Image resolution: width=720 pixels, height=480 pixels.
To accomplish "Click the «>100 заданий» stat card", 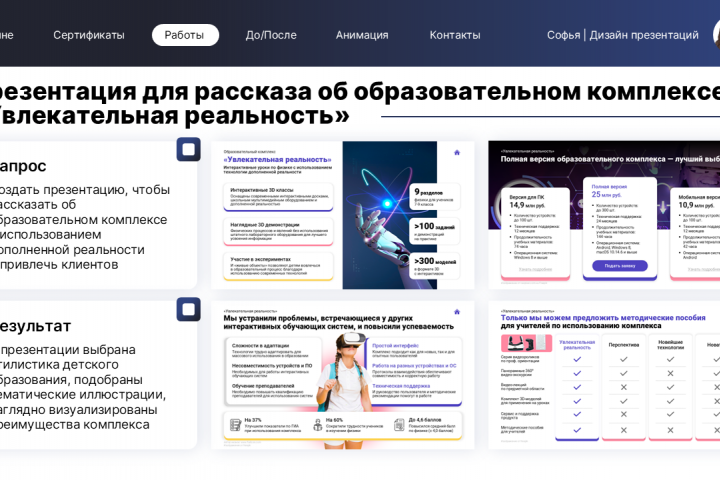I will [x=434, y=231].
